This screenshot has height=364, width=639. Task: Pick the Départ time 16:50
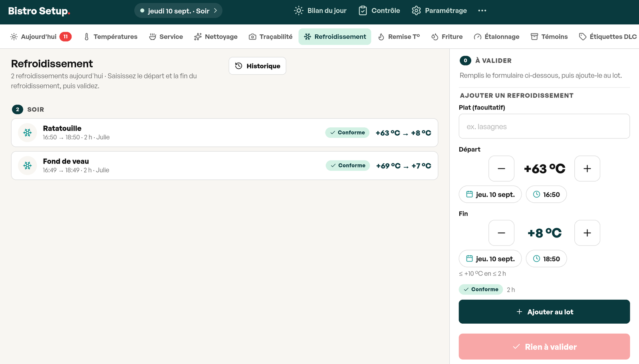(x=546, y=194)
